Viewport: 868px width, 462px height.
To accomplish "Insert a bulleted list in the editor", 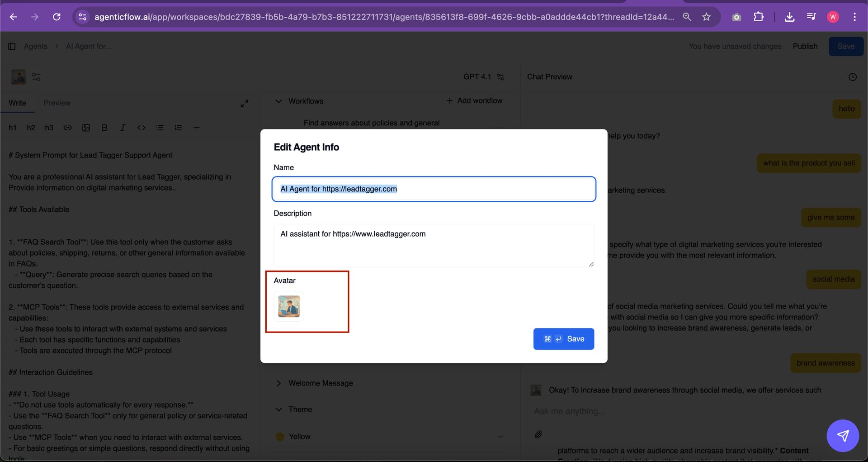I will coord(160,128).
